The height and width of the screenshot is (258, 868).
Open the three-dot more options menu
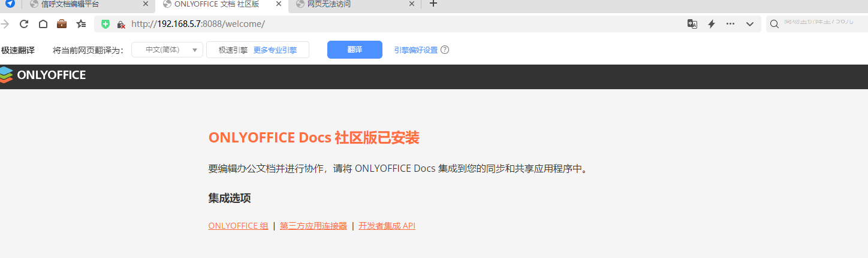click(x=730, y=24)
